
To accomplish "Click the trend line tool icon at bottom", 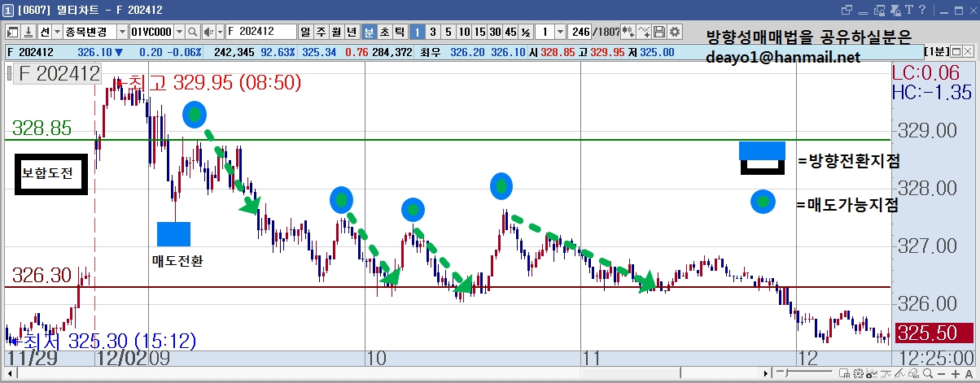I will [x=886, y=373].
